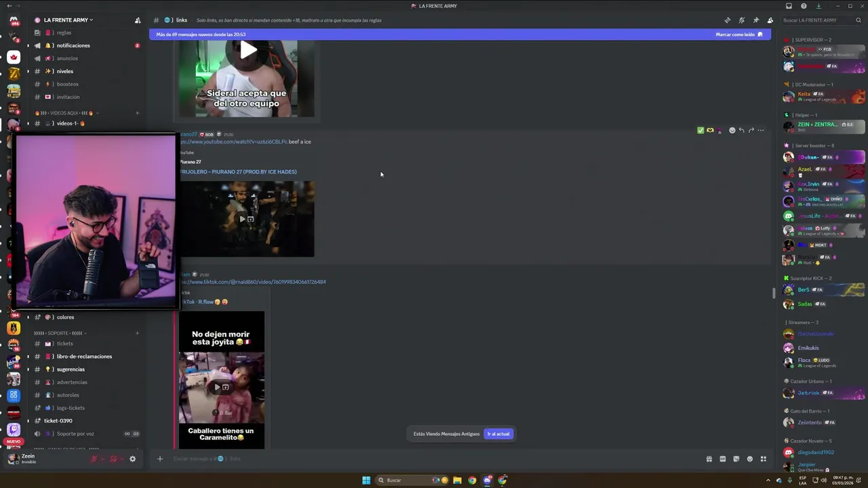This screenshot has width=868, height=488.
Task: Toggle microphone mute in user panel
Action: point(94,459)
